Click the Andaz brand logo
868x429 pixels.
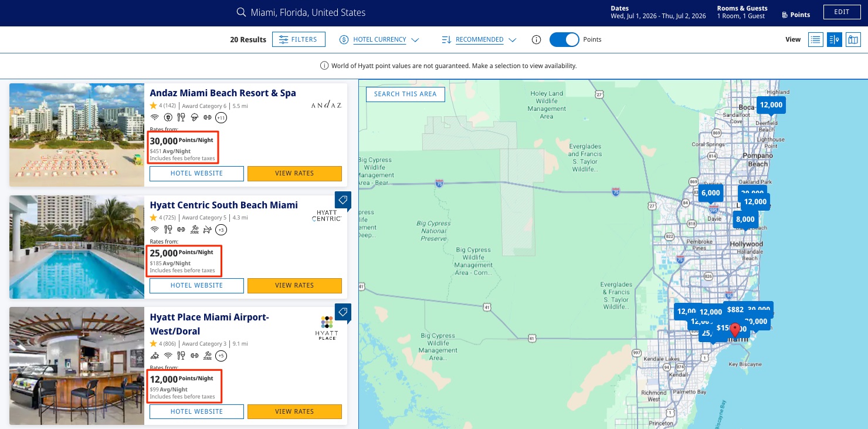326,105
